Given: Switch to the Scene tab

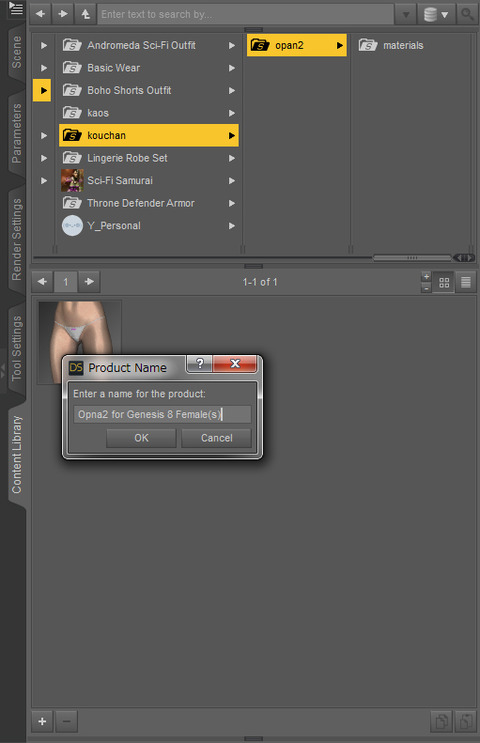Looking at the screenshot, I should 17,52.
